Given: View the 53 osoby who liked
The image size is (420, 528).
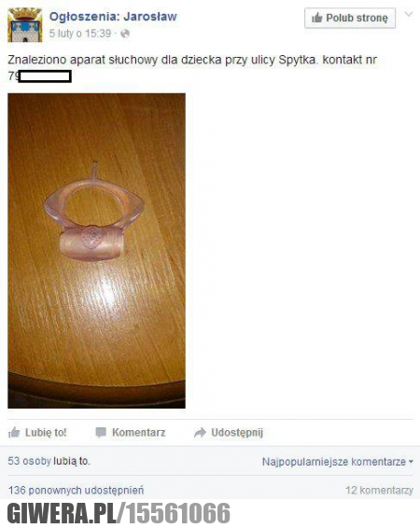Looking at the screenshot, I should (29, 461).
